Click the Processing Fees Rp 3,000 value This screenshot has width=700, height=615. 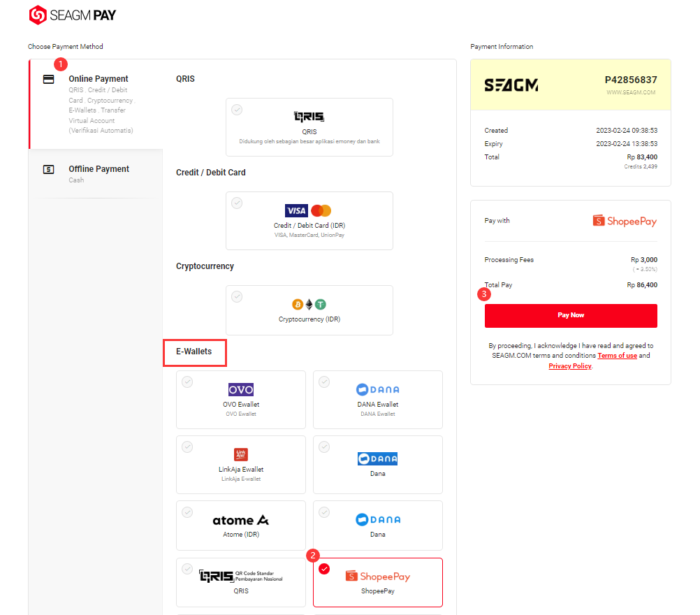(x=643, y=260)
